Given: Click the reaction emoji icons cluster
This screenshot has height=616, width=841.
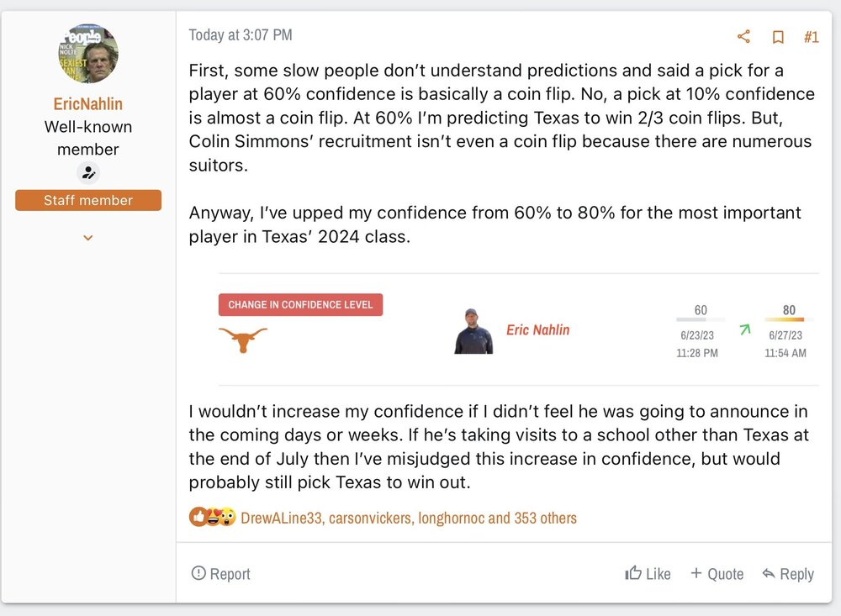Looking at the screenshot, I should (212, 518).
